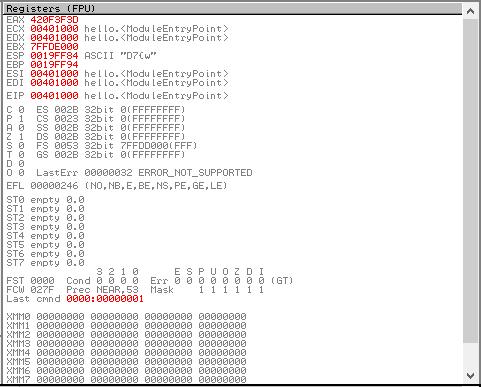Select the XMM1 register row
The width and height of the screenshot is (481, 387).
[x=126, y=325]
